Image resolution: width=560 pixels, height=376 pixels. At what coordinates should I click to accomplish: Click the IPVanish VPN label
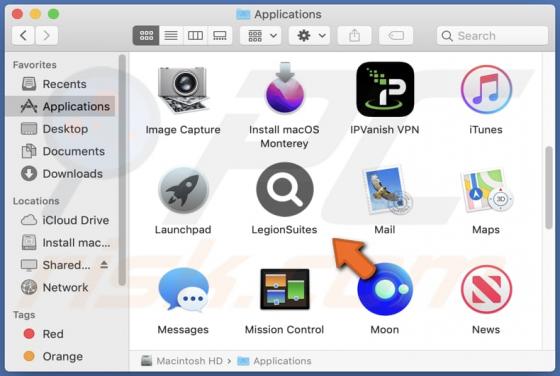pyautogui.click(x=385, y=130)
